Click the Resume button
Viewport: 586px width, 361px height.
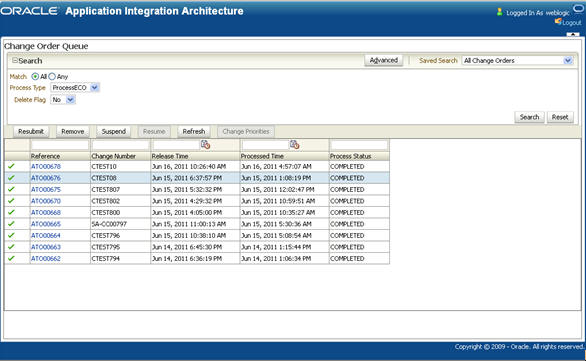pos(154,131)
